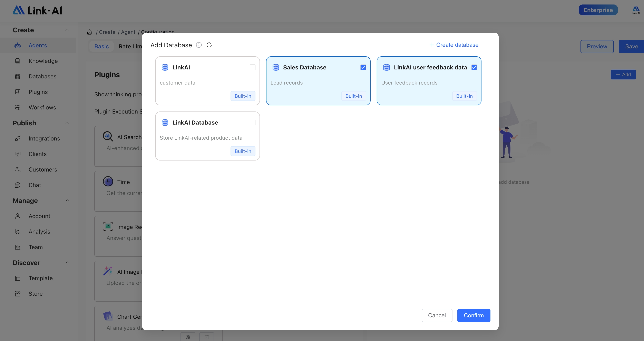Go to Create breadcrumb link
The width and height of the screenshot is (644, 341).
coord(107,32)
